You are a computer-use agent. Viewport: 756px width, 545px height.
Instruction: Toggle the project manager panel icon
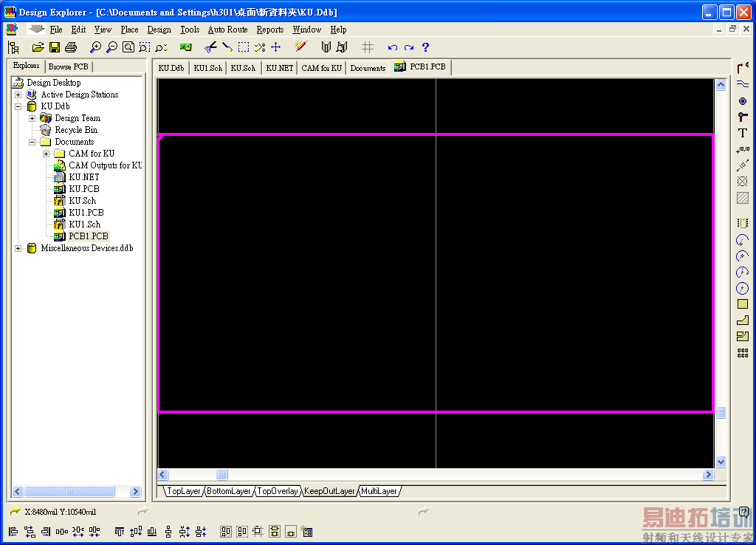click(13, 47)
